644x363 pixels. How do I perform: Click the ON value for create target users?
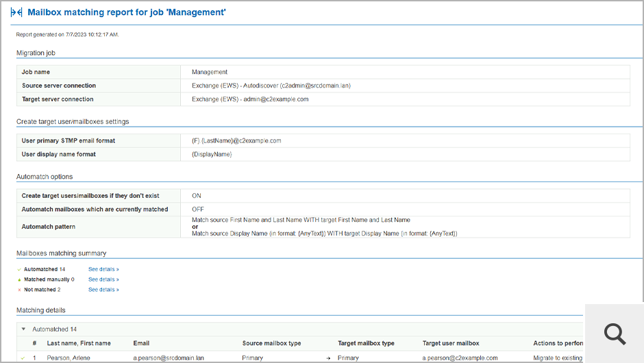tap(197, 195)
